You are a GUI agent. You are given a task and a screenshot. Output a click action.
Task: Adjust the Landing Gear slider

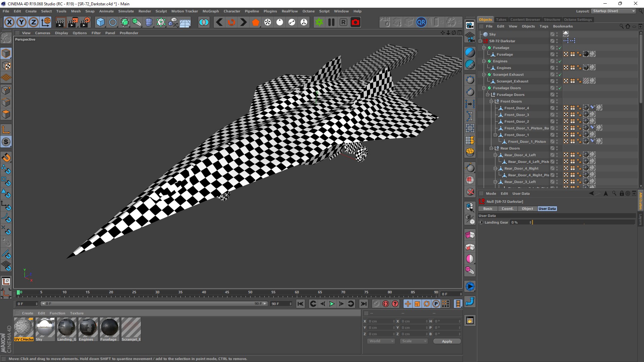point(583,222)
